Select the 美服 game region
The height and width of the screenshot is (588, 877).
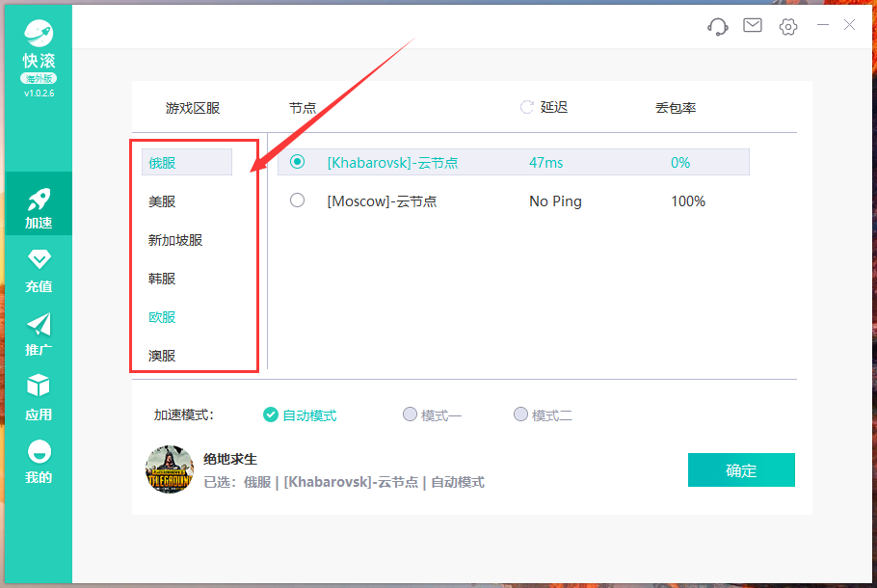point(162,201)
